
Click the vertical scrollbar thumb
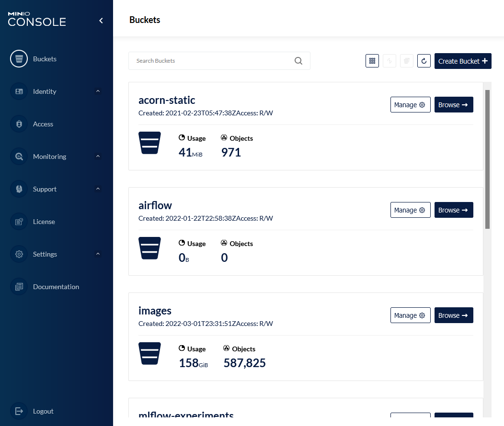[x=488, y=159]
